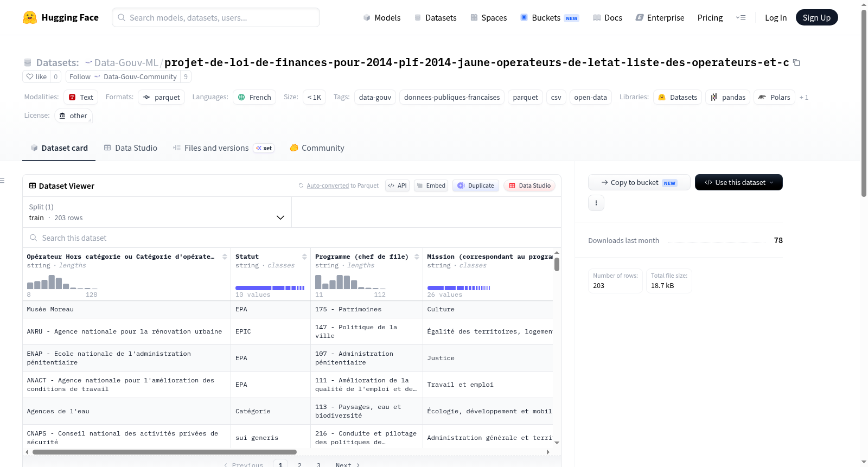Click the Size <1K tag
868x467 pixels.
pos(314,97)
